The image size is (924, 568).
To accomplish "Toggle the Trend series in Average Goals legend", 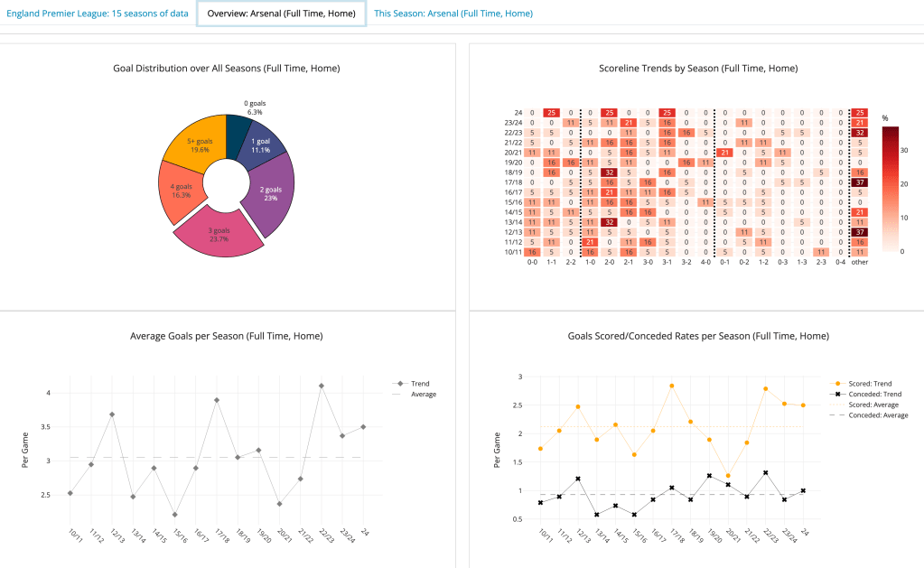I will (x=420, y=383).
